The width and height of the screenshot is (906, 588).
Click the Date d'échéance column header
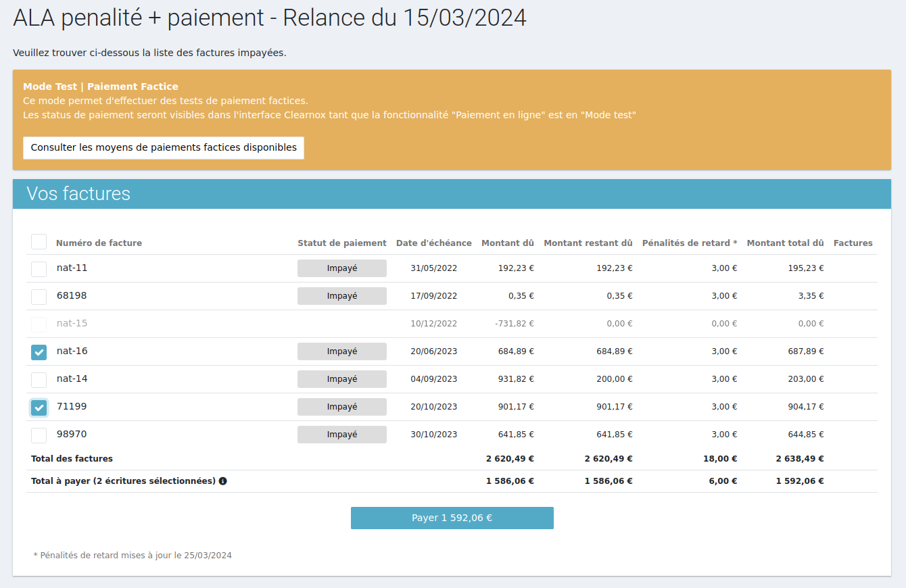pos(434,243)
